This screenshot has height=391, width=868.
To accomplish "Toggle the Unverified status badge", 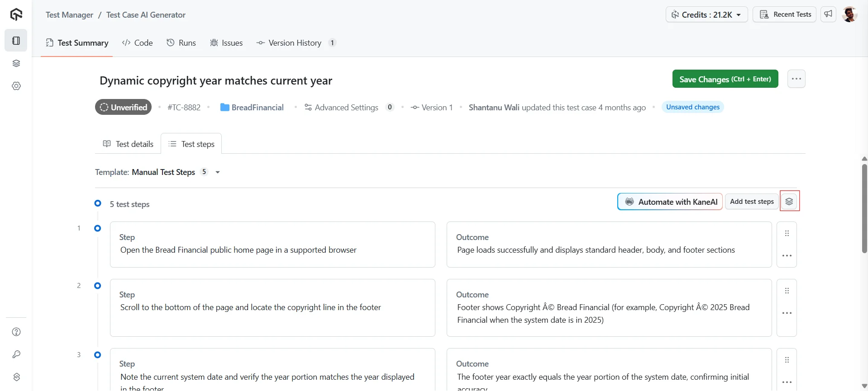I will 124,108.
